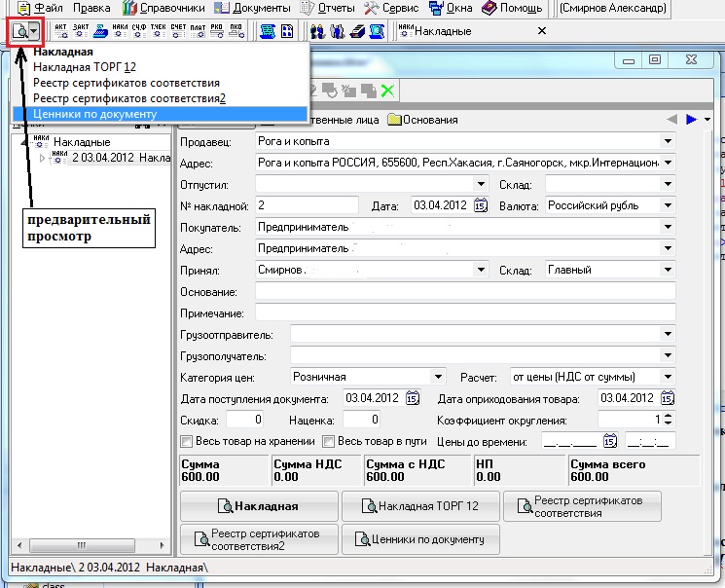Click the preview magnifier toolbar icon

20,31
